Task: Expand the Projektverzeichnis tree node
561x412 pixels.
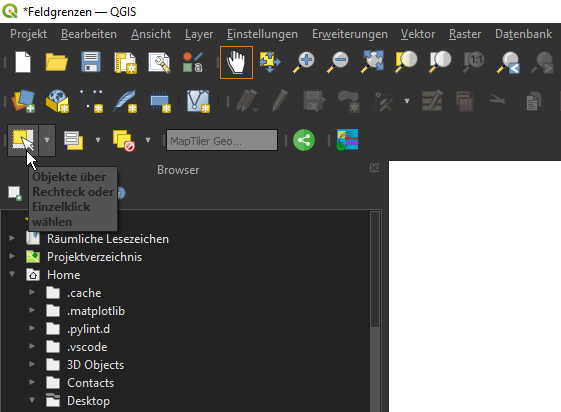Action: coord(12,256)
